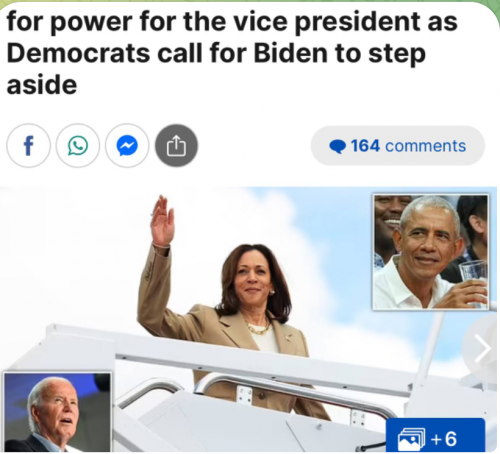The image size is (500, 454).
Task: Click the raised waving hand in photo
Action: (162, 221)
